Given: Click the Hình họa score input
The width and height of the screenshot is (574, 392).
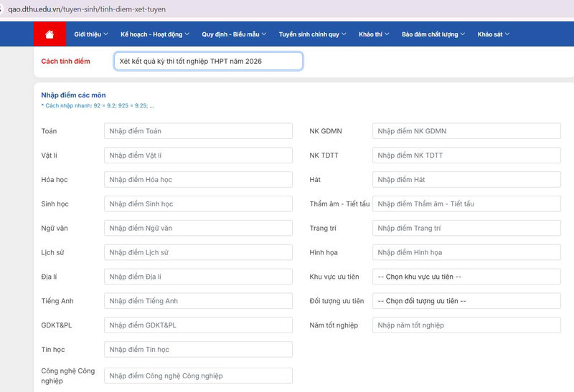Looking at the screenshot, I should click(x=466, y=252).
